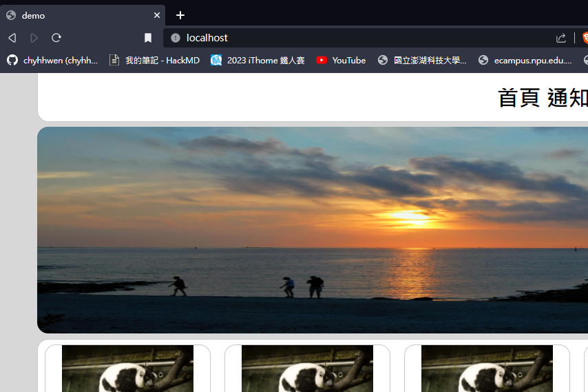
Task: Open the chyhhwen GitHub bookmark
Action: pyautogui.click(x=52, y=61)
